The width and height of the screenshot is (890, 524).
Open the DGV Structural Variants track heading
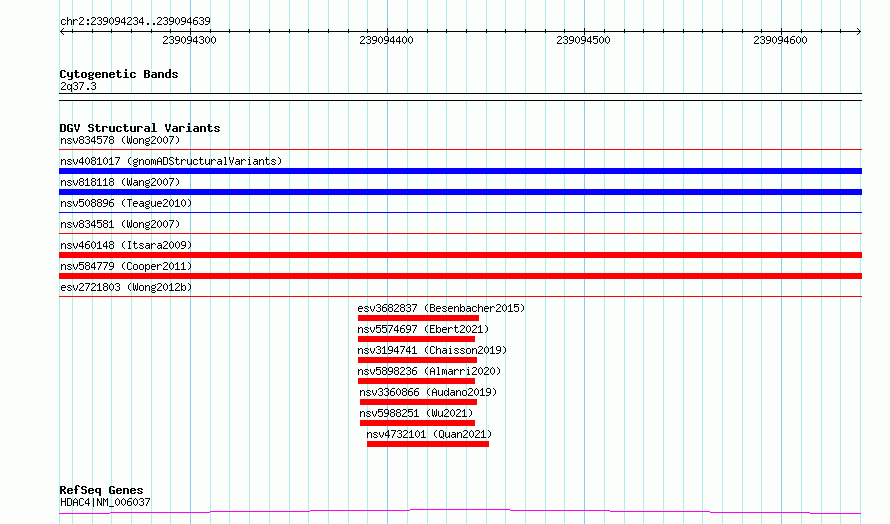[x=140, y=128]
